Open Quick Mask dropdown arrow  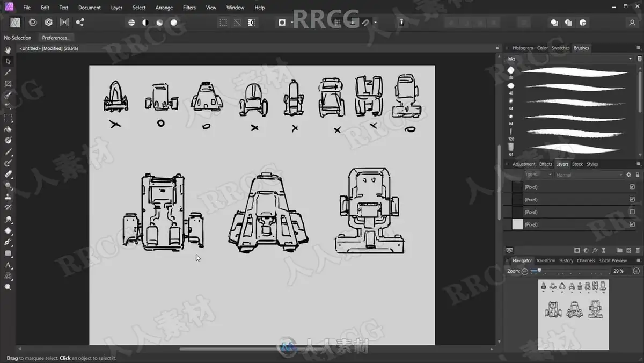pyautogui.click(x=292, y=23)
